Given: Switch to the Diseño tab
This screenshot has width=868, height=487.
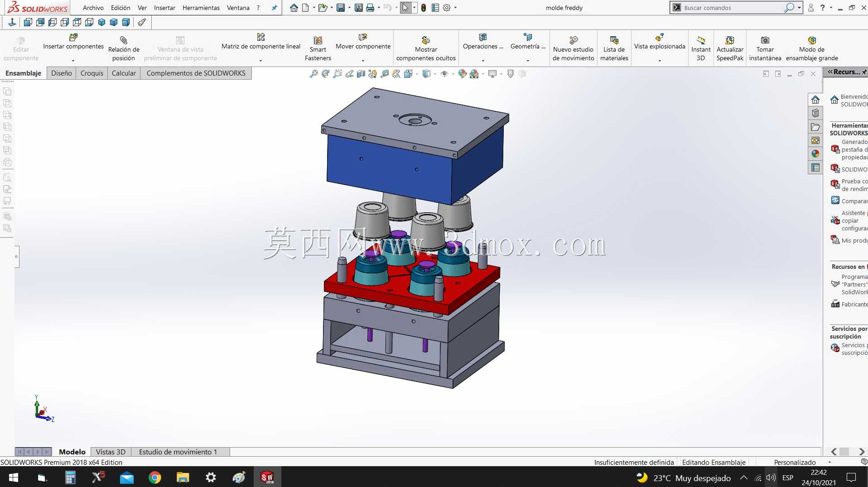Looking at the screenshot, I should click(62, 73).
